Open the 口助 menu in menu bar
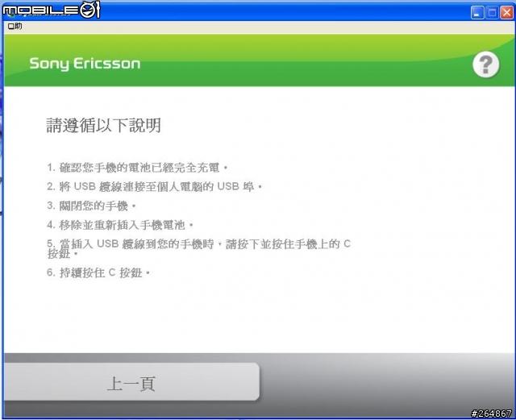The width and height of the screenshot is (516, 420). point(15,26)
